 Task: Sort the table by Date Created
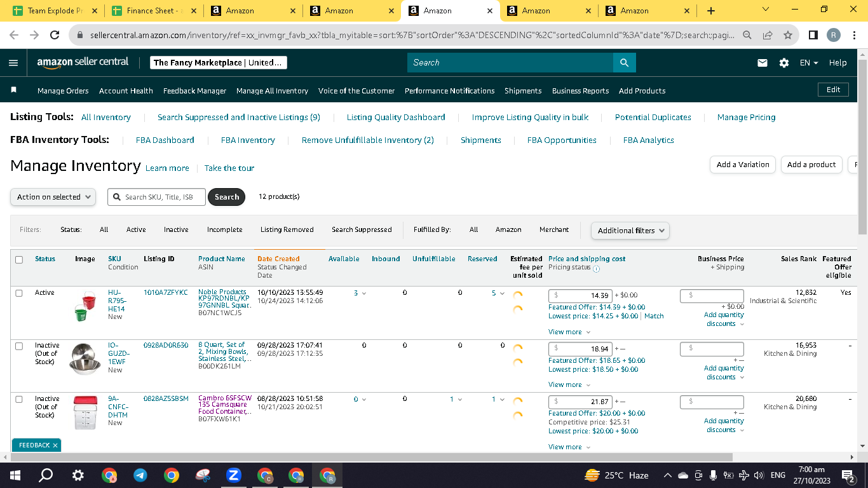pos(278,259)
